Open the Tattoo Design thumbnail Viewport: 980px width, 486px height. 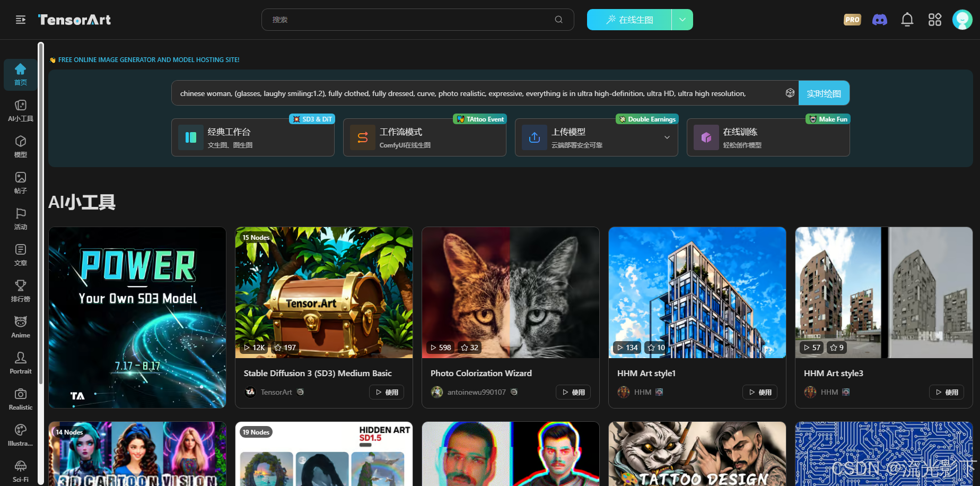697,454
